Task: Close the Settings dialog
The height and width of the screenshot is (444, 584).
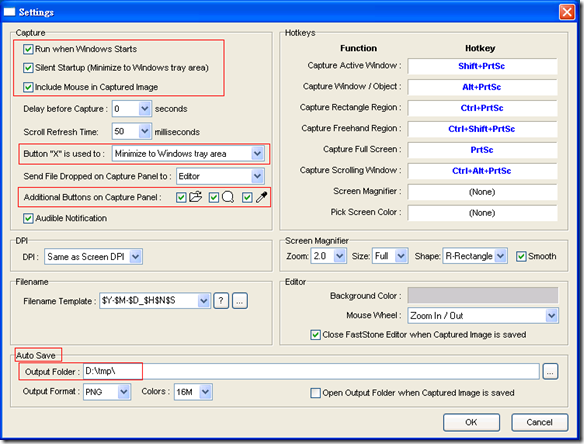Action: coord(567,12)
